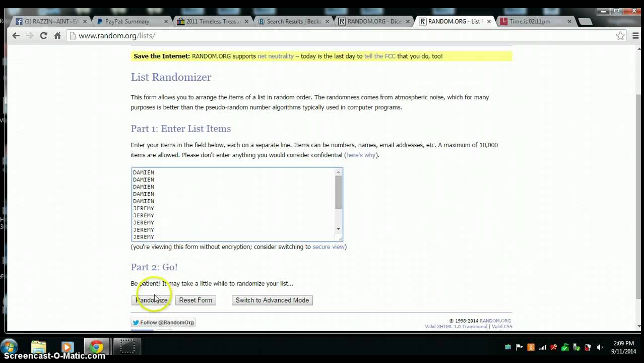Click the 'Part 1: Enter List Items' heading
Screen dimensions: 644x363
pyautogui.click(x=181, y=129)
